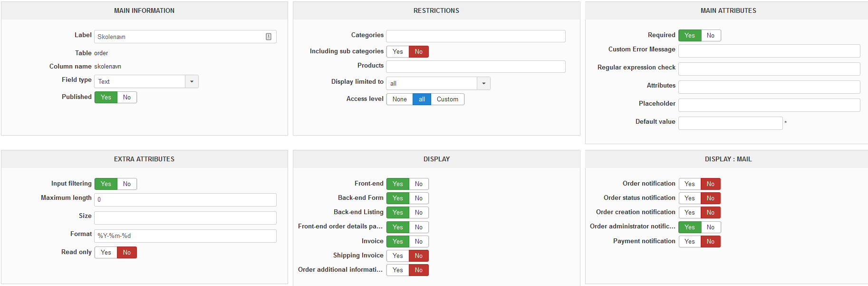Select None for Access level
The image size is (868, 286).
click(x=399, y=99)
